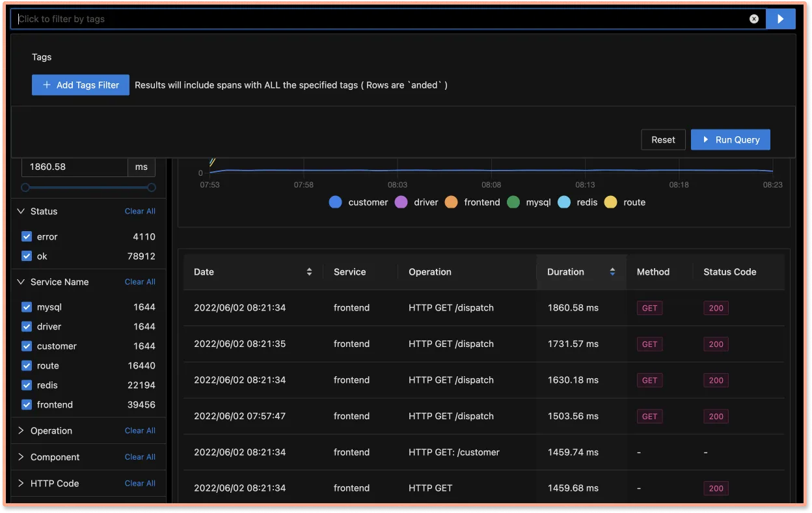This screenshot has height=513, width=812.
Task: Expand the Operation filter section
Action: pos(21,430)
